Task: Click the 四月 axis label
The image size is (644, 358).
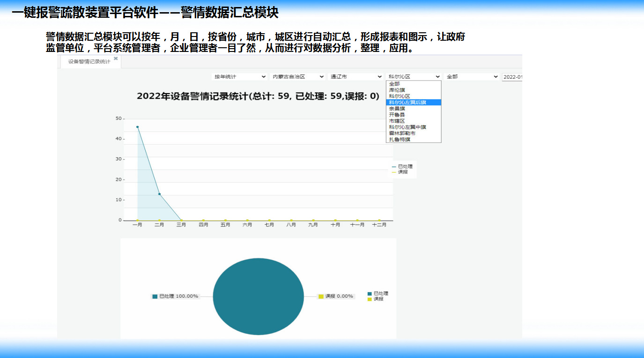Action: [x=203, y=225]
